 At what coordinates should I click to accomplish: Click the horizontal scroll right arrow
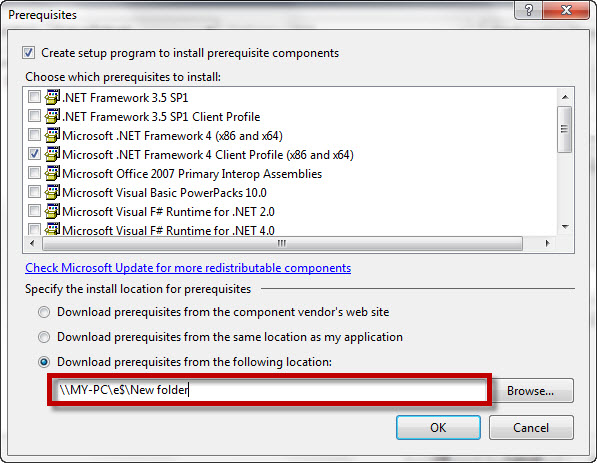pyautogui.click(x=547, y=243)
